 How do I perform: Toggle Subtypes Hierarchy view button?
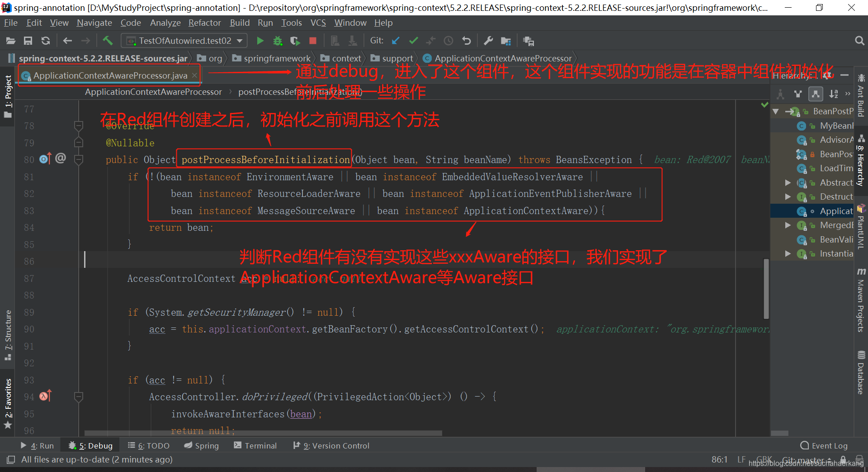pyautogui.click(x=816, y=94)
